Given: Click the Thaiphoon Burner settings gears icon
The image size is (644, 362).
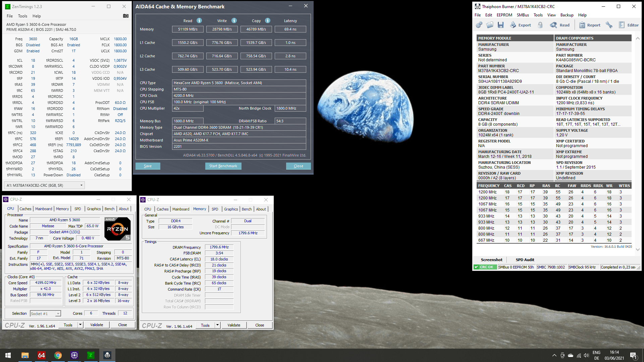Looking at the screenshot, I should click(479, 25).
